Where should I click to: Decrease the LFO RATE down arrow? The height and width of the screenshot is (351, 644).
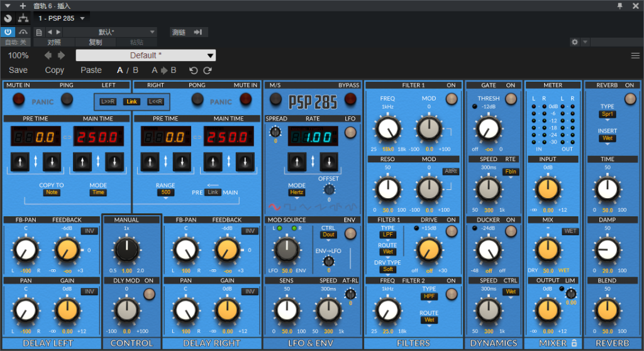(328, 162)
